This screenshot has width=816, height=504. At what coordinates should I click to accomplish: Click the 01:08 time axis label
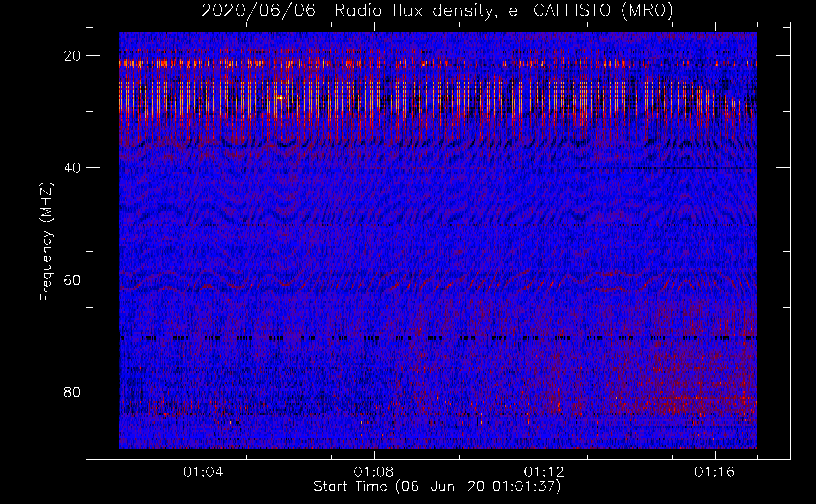point(374,472)
